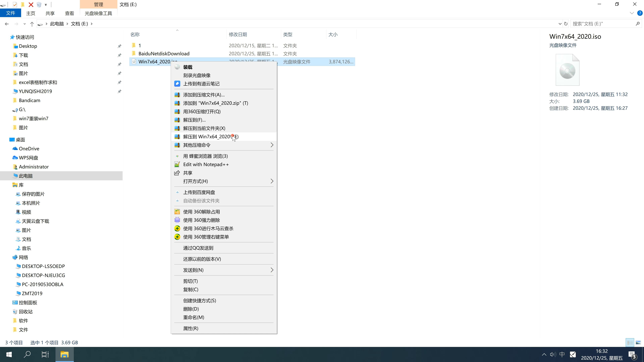
Task: Click 发送到(N) submenu expander arrow
Action: pos(272,270)
